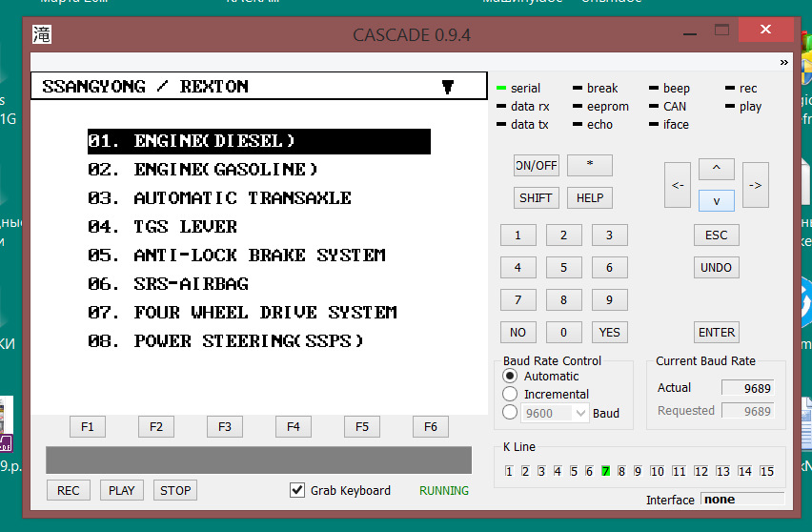Choose 08. POWER STEERING(SSPS)
Screen dimensions: 812x532
tap(225, 341)
